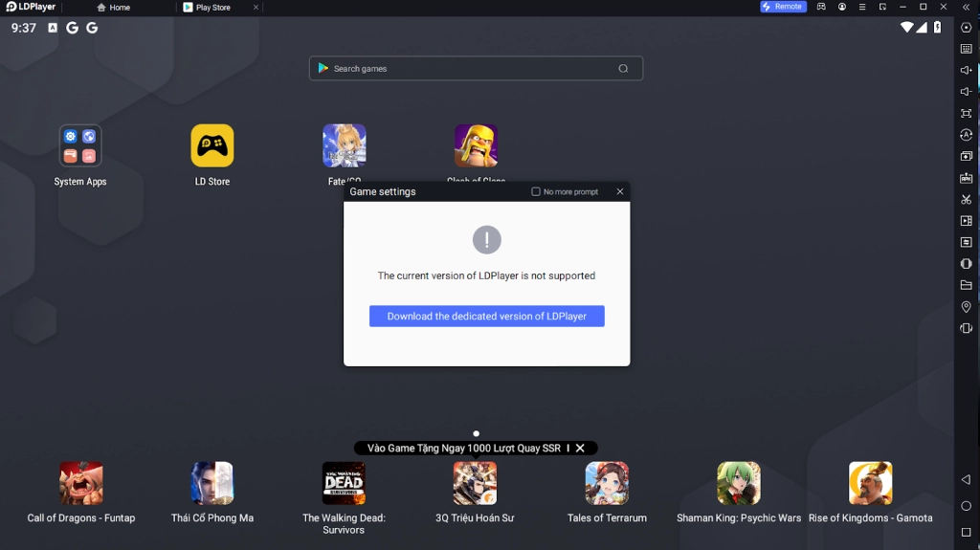This screenshot has height=550, width=980.
Task: Click the Wi-Fi status icon
Action: click(906, 28)
